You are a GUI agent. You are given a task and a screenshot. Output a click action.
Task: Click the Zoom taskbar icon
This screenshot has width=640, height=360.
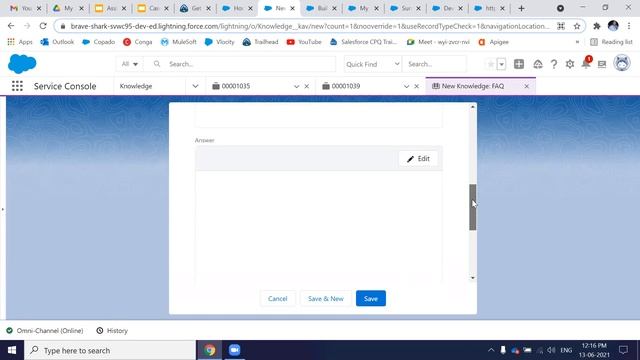click(234, 350)
